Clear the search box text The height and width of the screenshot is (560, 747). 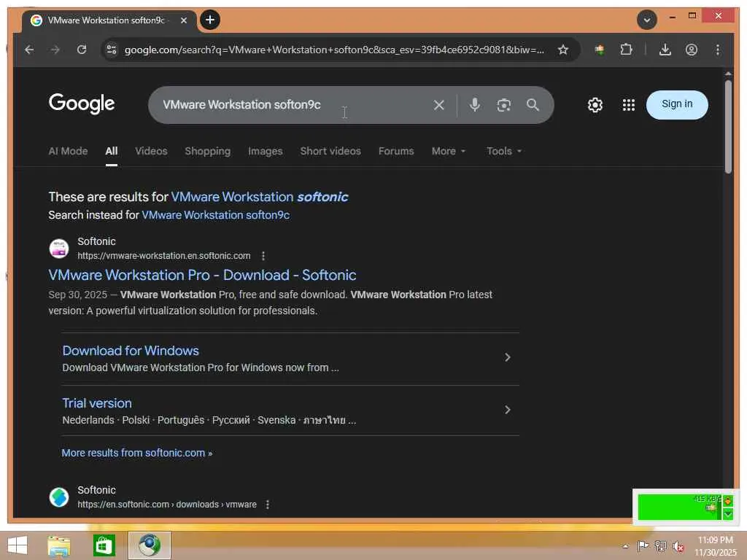(x=438, y=105)
